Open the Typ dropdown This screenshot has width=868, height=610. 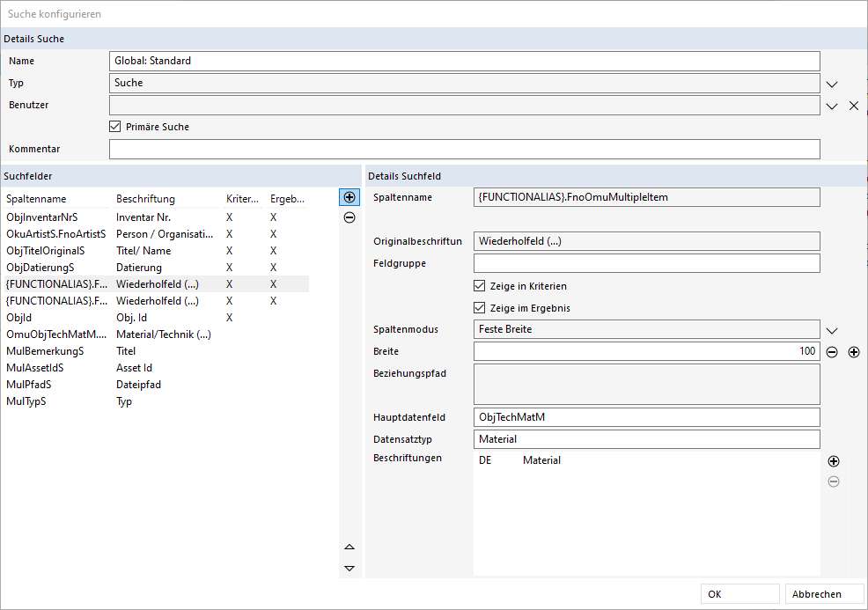click(x=832, y=84)
